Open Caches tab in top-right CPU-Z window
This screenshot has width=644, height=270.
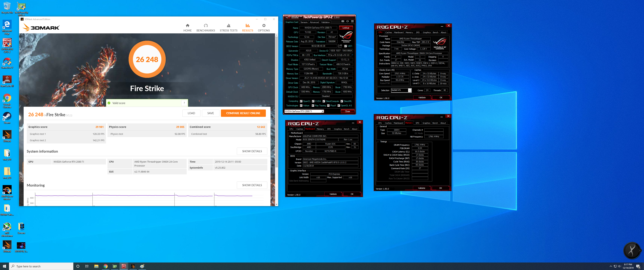point(388,32)
